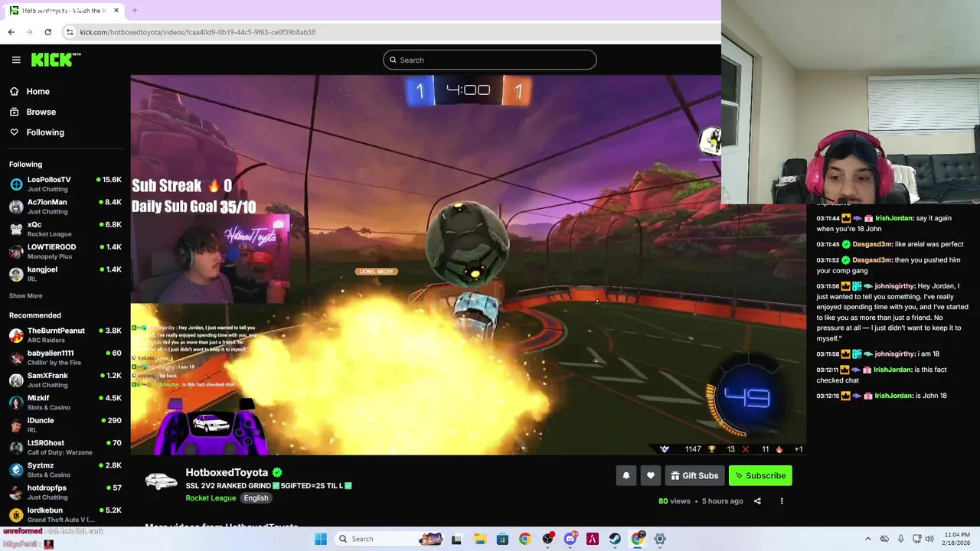
Task: Open iDuncle recommended channel
Action: click(65, 425)
